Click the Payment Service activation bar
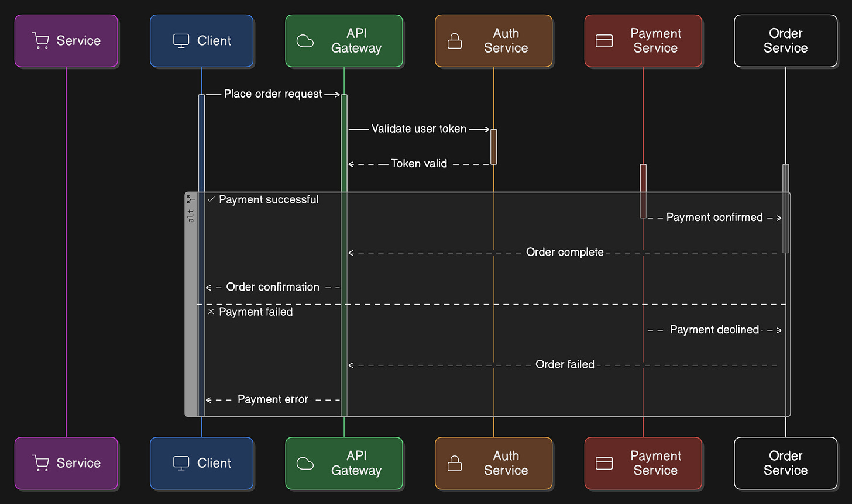 [643, 191]
